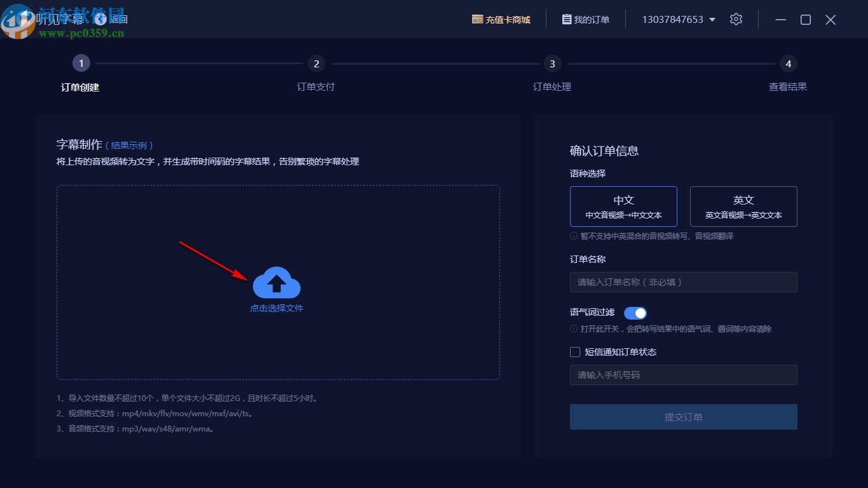Select step 3 订单处理
This screenshot has height=488, width=868.
[552, 74]
